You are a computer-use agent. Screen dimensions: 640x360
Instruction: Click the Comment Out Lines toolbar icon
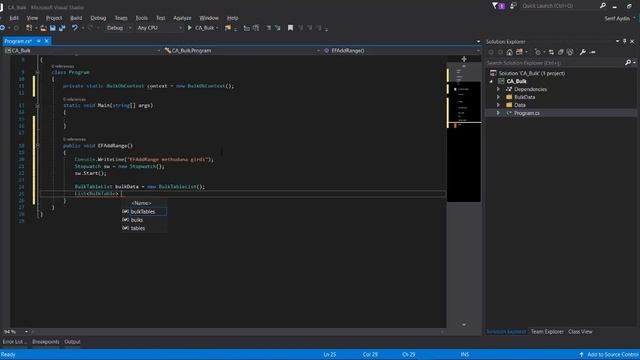click(x=268, y=28)
